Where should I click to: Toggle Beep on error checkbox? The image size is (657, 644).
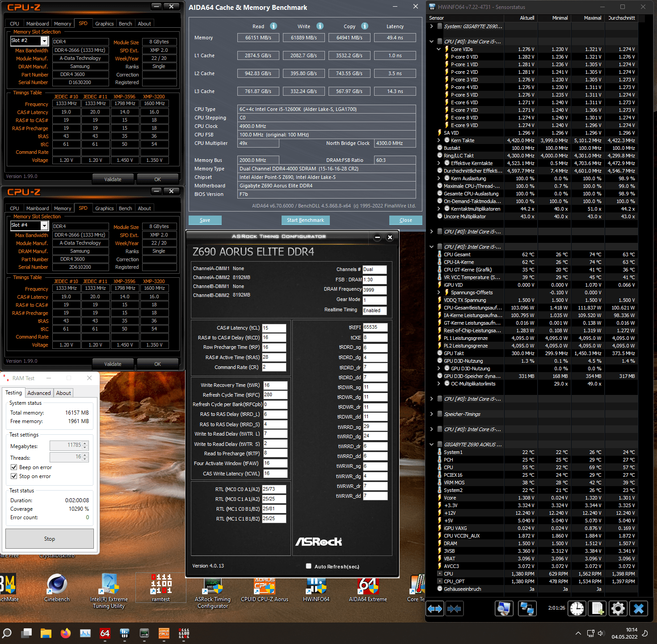click(14, 467)
